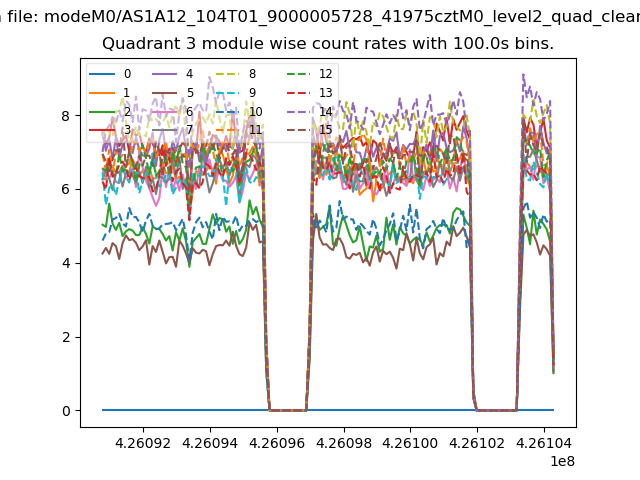Select the dashed green legend line for module 12

point(298,74)
